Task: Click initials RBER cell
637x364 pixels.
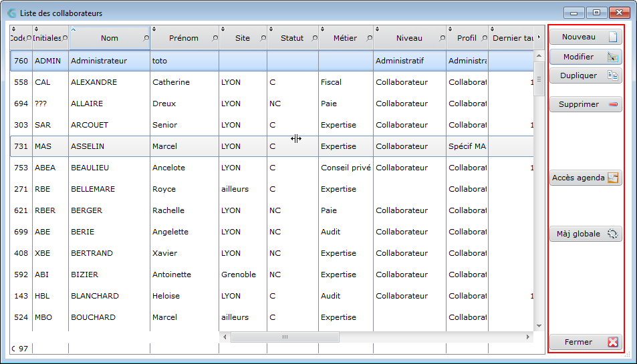Action: tap(50, 210)
